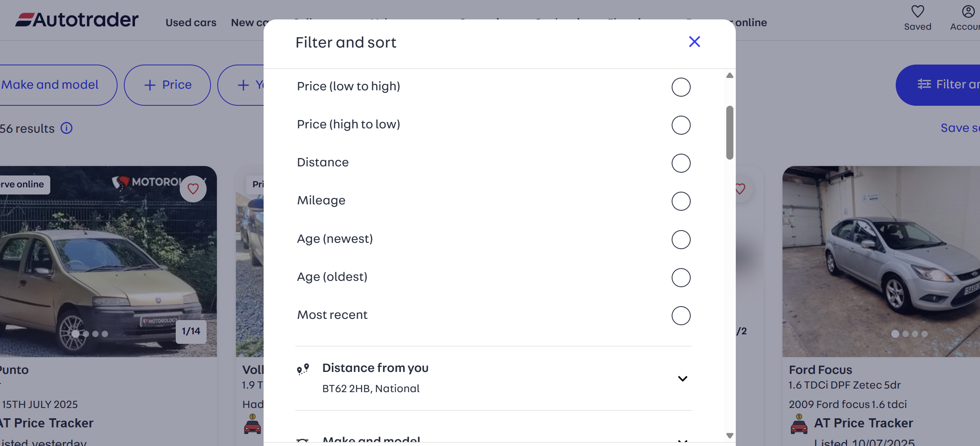Select Mileage sort radio button
The width and height of the screenshot is (980, 446).
pos(681,201)
